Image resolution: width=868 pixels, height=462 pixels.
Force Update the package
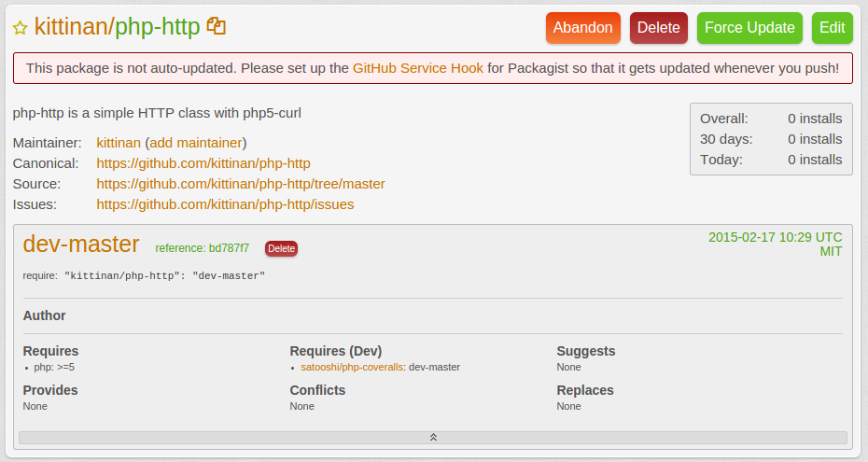(749, 28)
